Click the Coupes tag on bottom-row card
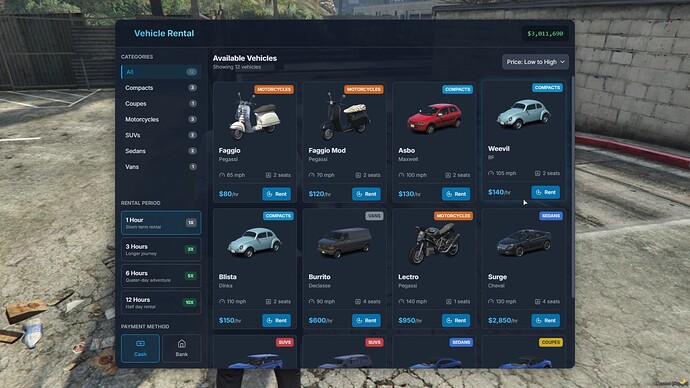 551,342
